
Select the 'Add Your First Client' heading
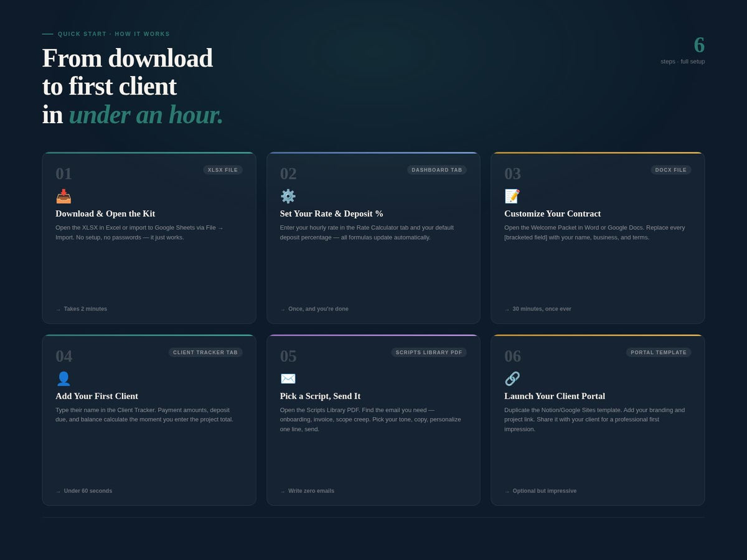(97, 396)
